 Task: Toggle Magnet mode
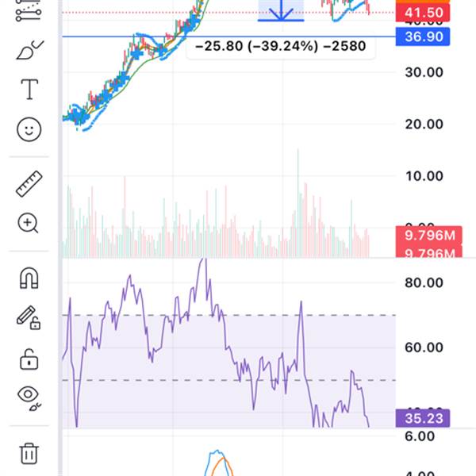[29, 278]
